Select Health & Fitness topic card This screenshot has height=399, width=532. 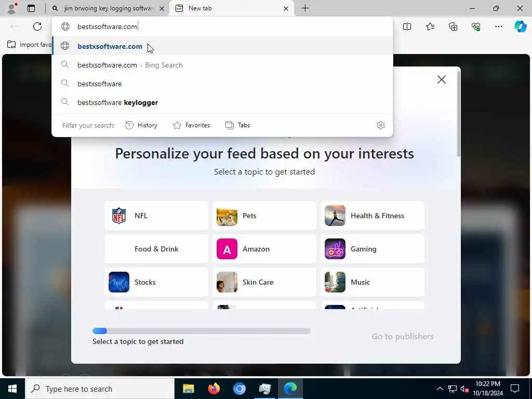pyautogui.click(x=373, y=216)
